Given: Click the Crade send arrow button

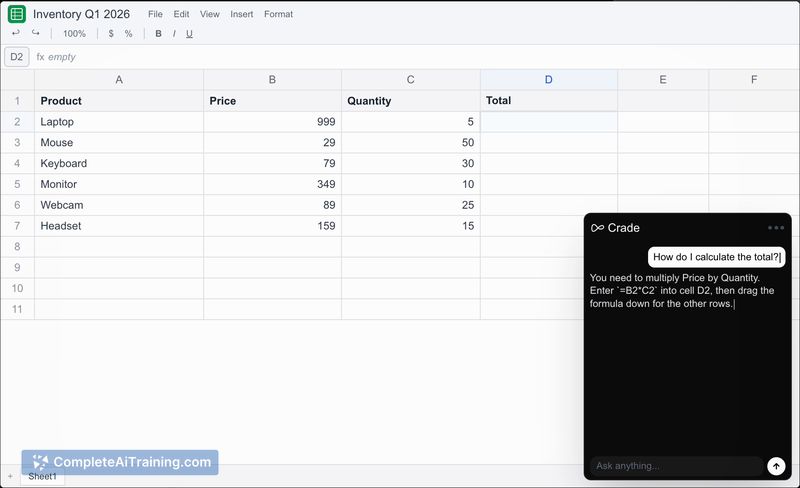Looking at the screenshot, I should (776, 466).
